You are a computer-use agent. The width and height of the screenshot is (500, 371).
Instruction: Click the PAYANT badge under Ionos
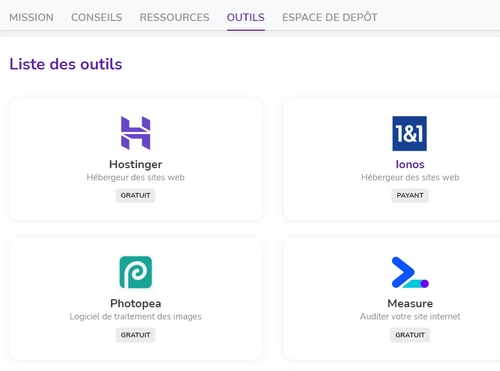(410, 195)
